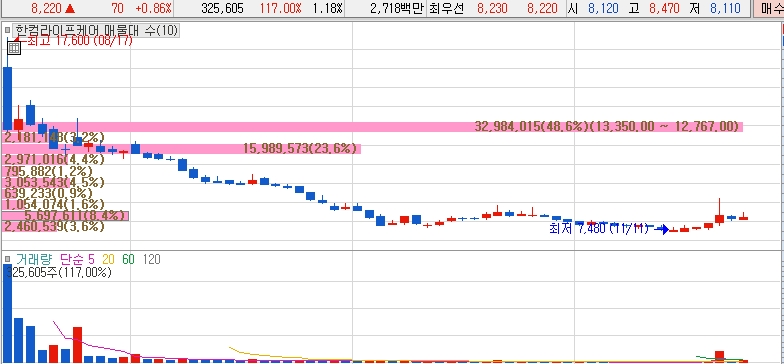Click the 639,233(0.9%) profile value
This screenshot has height=364, width=784.
48,193
